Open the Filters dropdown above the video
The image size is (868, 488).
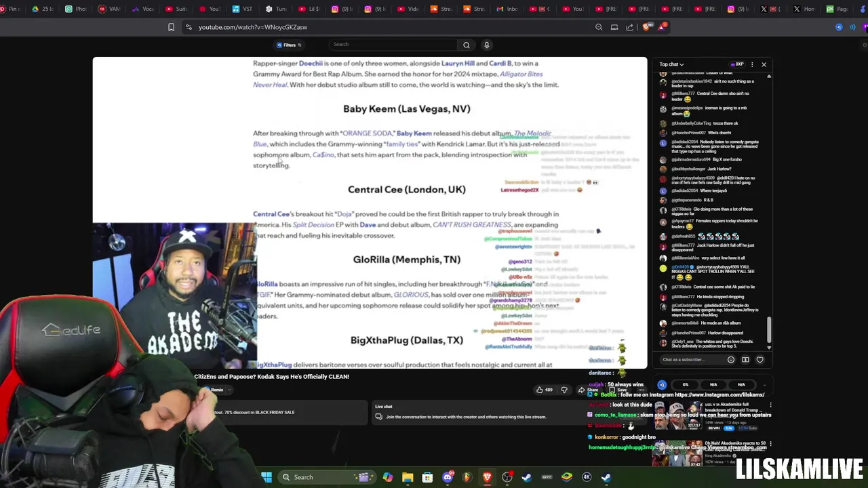pyautogui.click(x=289, y=45)
